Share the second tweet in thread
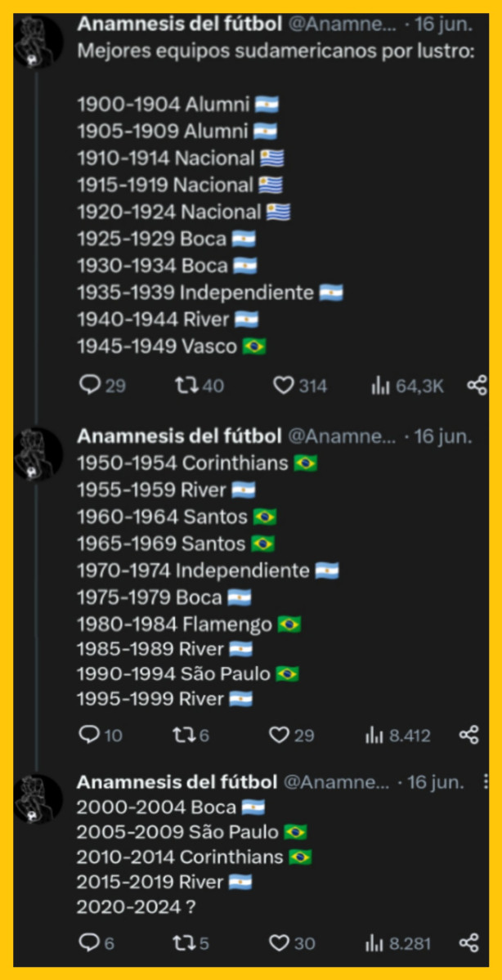The image size is (502, 980). tap(468, 735)
